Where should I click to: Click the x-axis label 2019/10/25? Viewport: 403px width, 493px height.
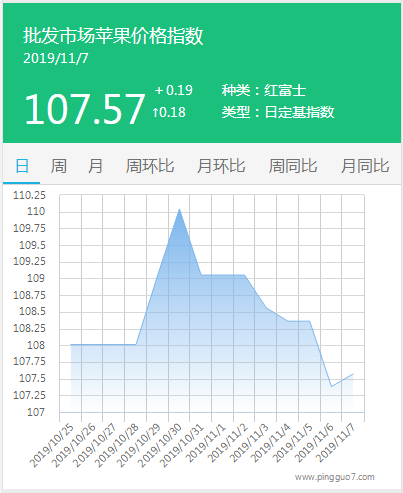tap(52, 445)
